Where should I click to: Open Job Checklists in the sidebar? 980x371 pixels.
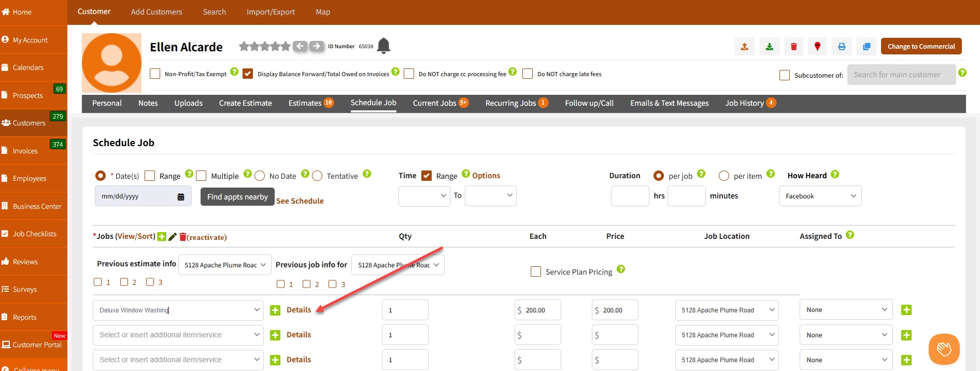coord(34,234)
